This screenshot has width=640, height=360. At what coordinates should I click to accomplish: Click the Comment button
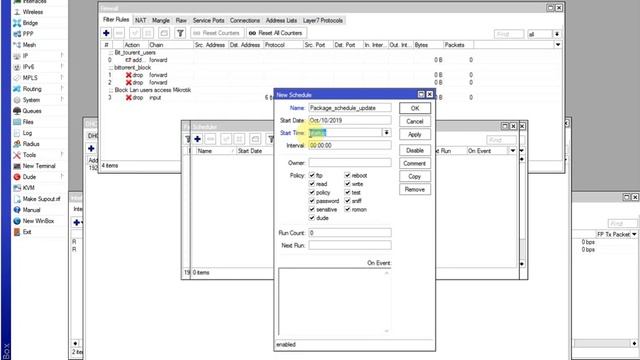coord(415,163)
